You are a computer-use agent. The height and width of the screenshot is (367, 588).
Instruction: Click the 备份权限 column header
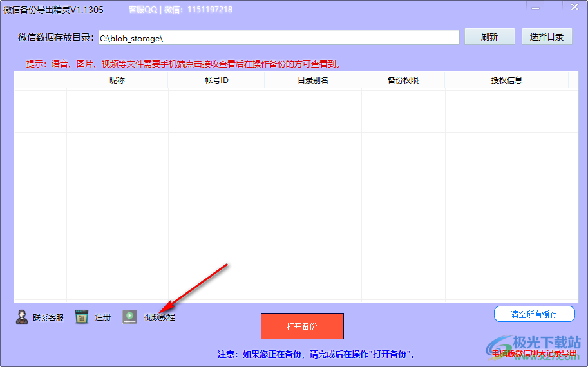[403, 80]
